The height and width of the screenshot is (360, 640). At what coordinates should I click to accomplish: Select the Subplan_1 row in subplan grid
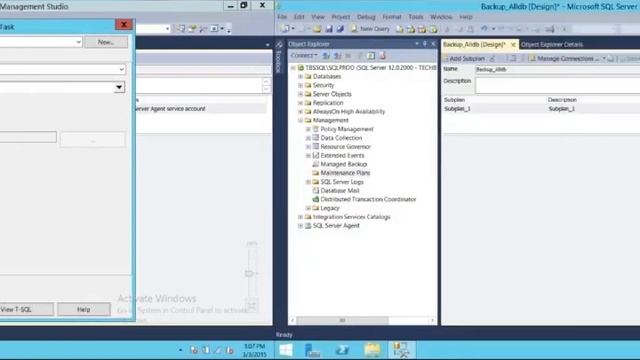(541, 109)
